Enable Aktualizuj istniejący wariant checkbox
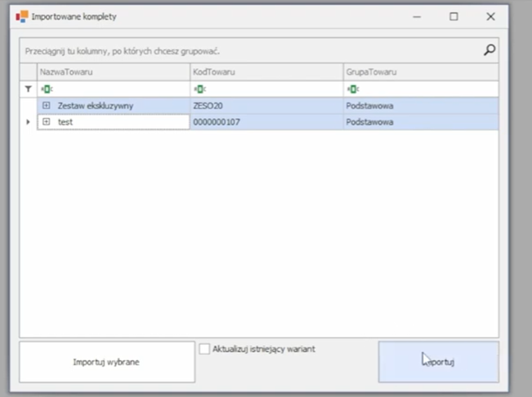The image size is (532, 397). (x=204, y=349)
